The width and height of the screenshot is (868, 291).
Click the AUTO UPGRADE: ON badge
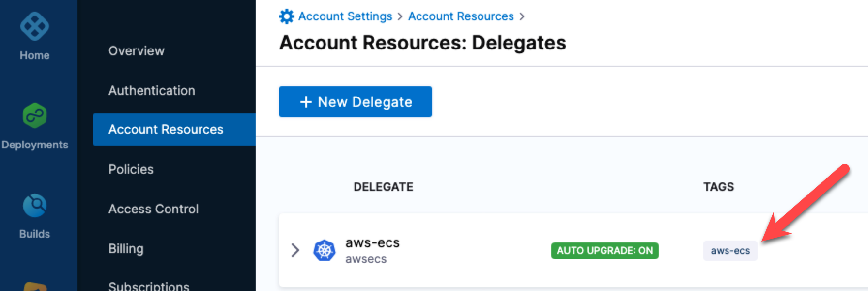604,251
